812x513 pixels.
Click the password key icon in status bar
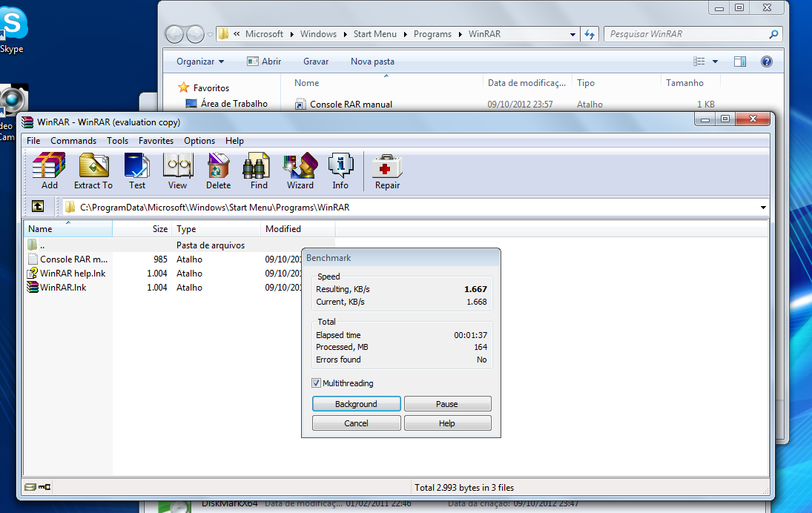click(44, 487)
